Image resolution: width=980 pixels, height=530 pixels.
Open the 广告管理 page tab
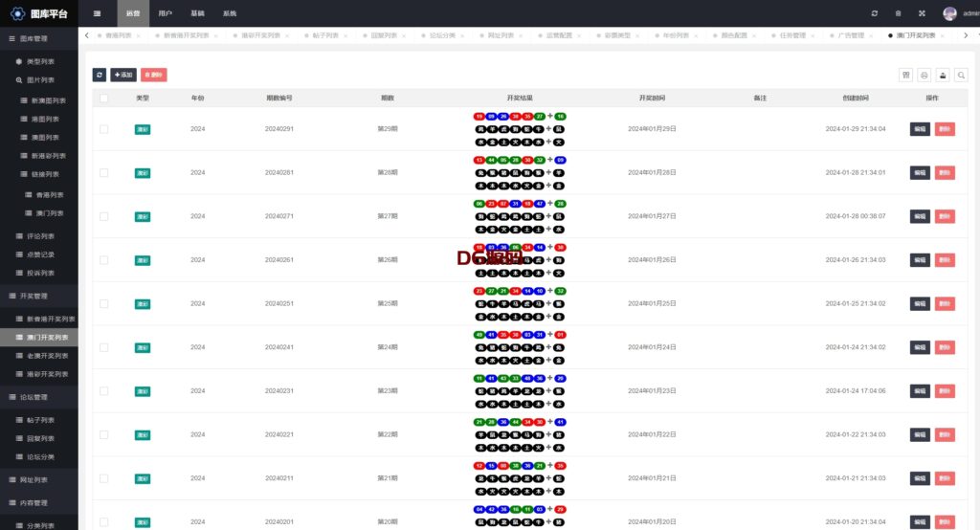click(x=851, y=35)
